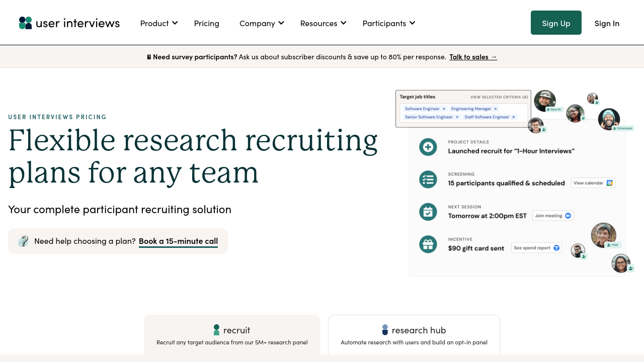Click the question mark help icon
Image resolution: width=644 pixels, height=362 pixels.
pos(23,241)
